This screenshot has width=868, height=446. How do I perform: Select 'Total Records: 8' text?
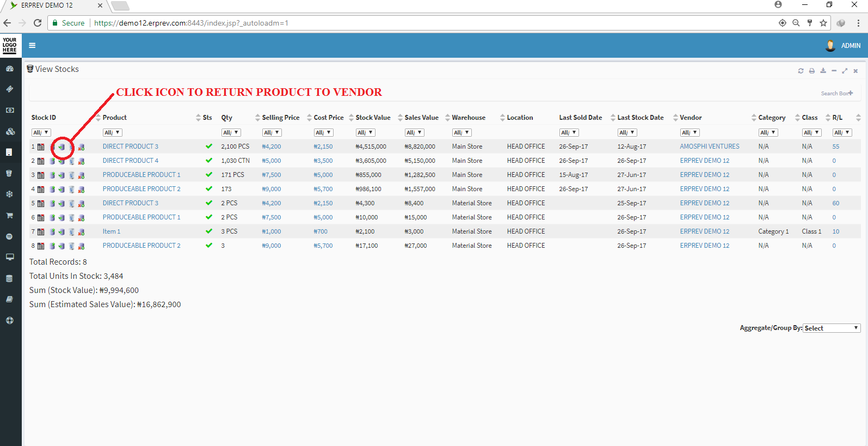pyautogui.click(x=58, y=262)
